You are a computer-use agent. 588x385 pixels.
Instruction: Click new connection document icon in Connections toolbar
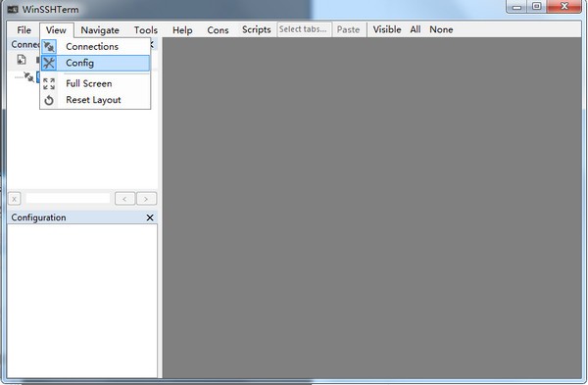coord(22,60)
